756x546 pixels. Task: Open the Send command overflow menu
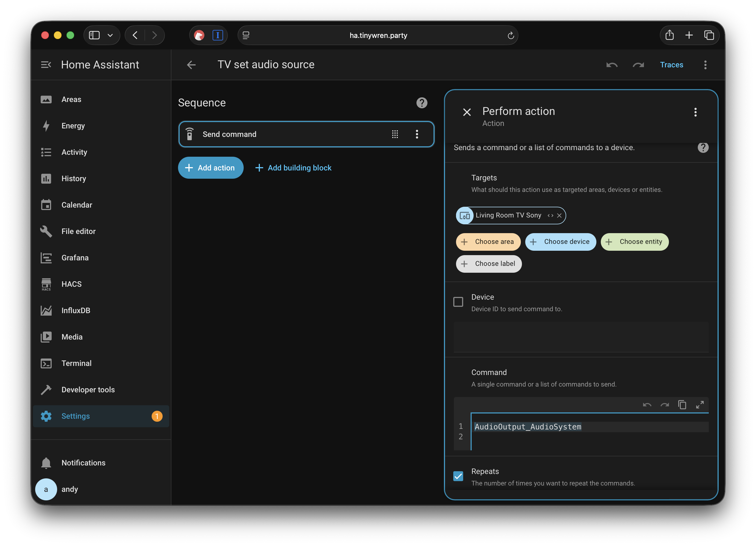pos(417,134)
